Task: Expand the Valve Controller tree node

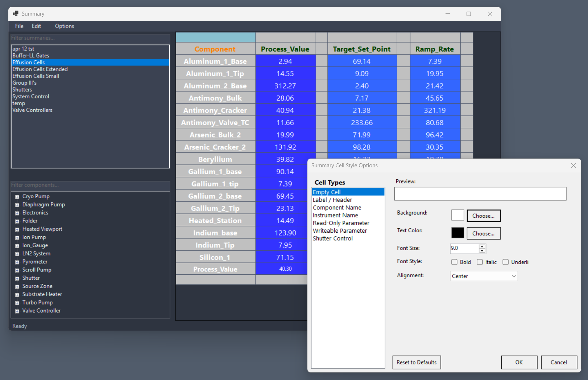Action: pyautogui.click(x=17, y=311)
